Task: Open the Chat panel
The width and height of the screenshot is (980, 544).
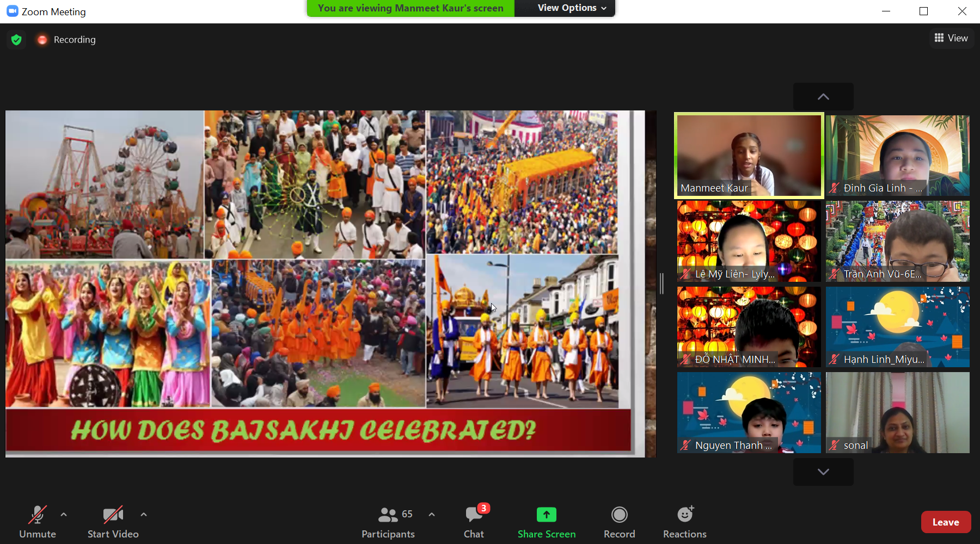Action: pyautogui.click(x=474, y=522)
